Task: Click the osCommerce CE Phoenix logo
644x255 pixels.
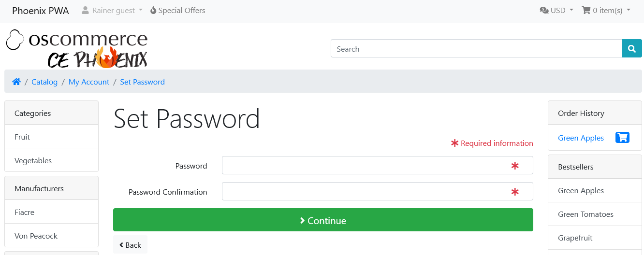Action: pyautogui.click(x=76, y=49)
